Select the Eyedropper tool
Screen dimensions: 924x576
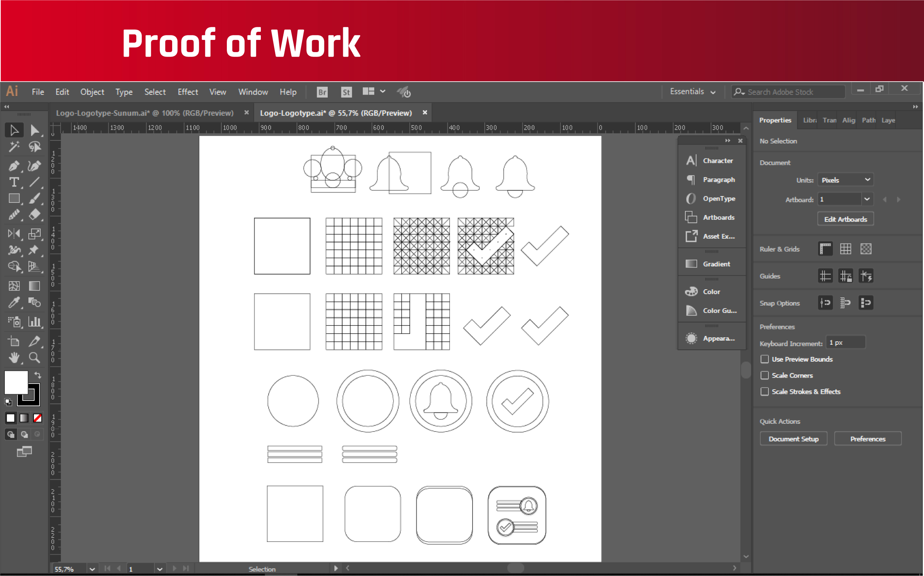tap(14, 303)
